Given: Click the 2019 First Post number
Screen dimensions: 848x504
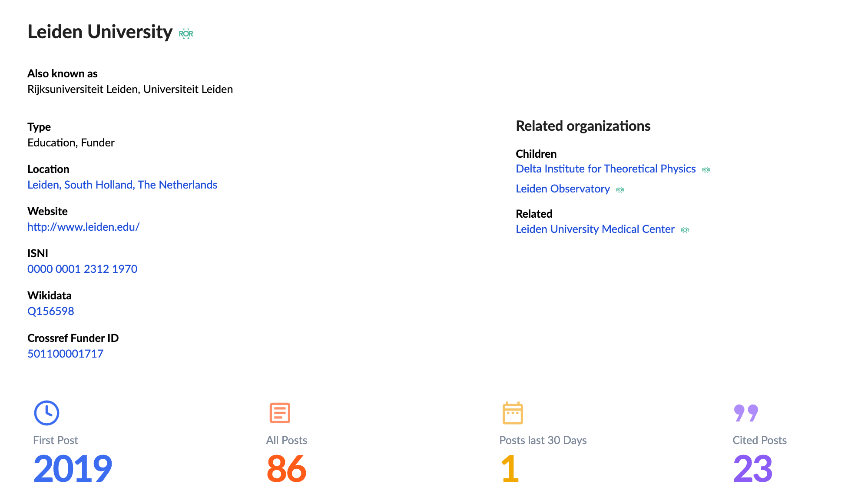Looking at the screenshot, I should (73, 468).
